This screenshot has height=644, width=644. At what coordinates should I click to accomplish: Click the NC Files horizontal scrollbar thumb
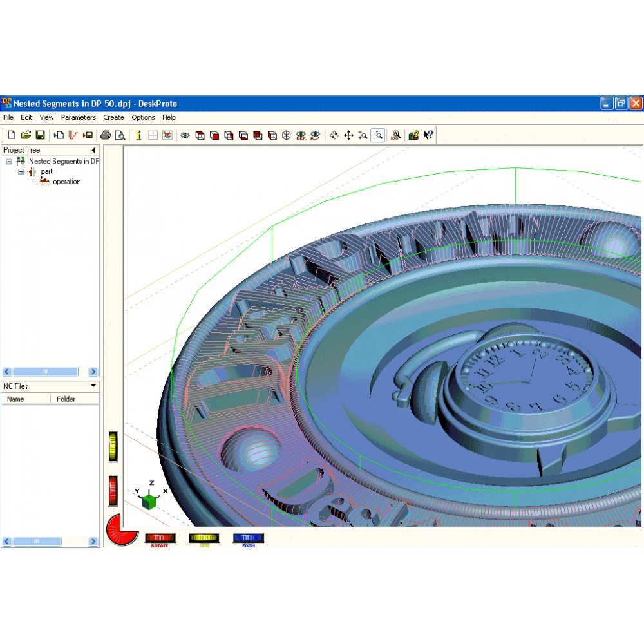37,542
